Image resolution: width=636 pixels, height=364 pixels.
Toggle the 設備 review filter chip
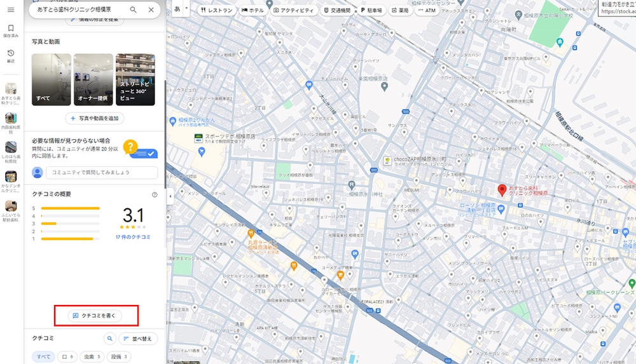click(118, 356)
